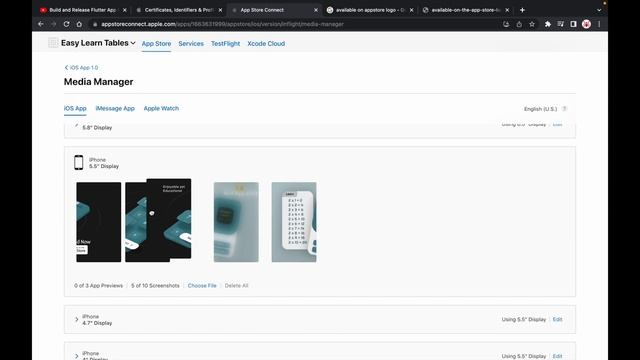This screenshot has height=360, width=640.
Task: Open the TestFlight section
Action: click(225, 44)
